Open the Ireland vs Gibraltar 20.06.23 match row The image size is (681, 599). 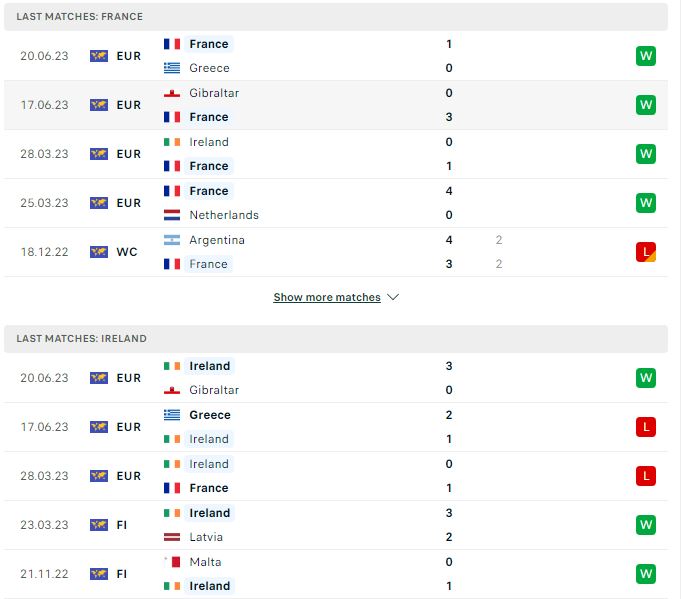pos(336,378)
